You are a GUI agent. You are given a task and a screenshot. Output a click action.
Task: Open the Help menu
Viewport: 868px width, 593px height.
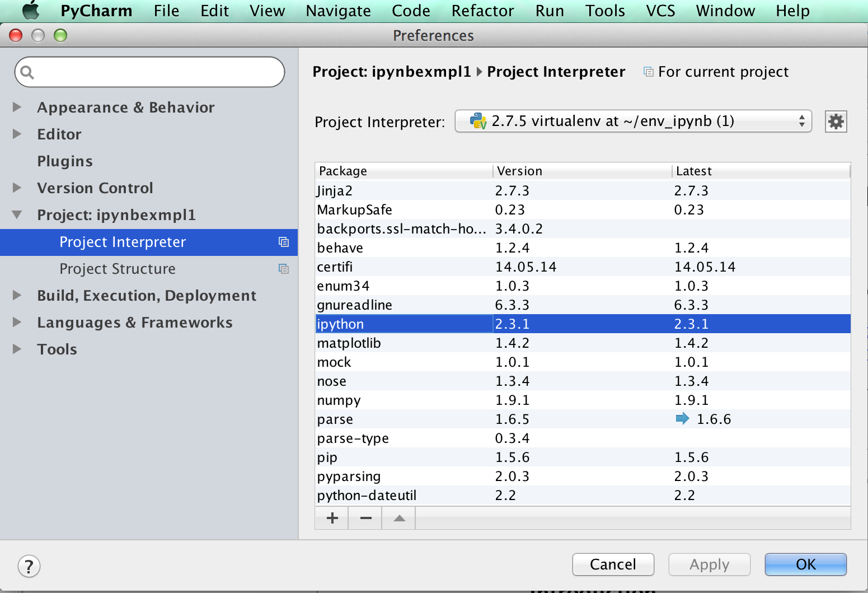[792, 11]
